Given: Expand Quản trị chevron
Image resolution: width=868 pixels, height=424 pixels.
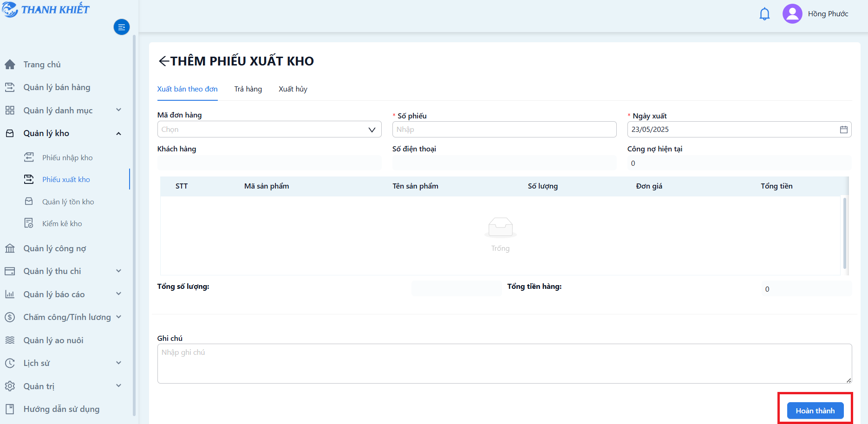Looking at the screenshot, I should [119, 385].
